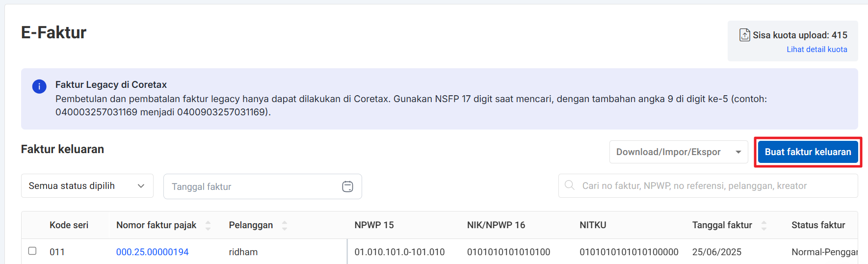Image resolution: width=868 pixels, height=264 pixels.
Task: Click the NIK/NPWP 16 column header
Action: coord(496,225)
